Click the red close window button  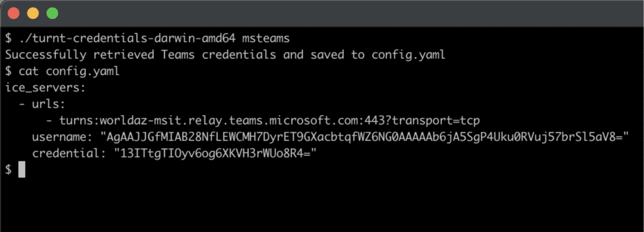click(x=14, y=14)
